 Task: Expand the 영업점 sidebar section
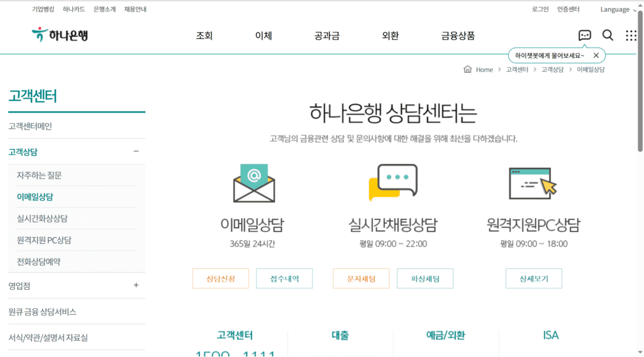point(136,285)
